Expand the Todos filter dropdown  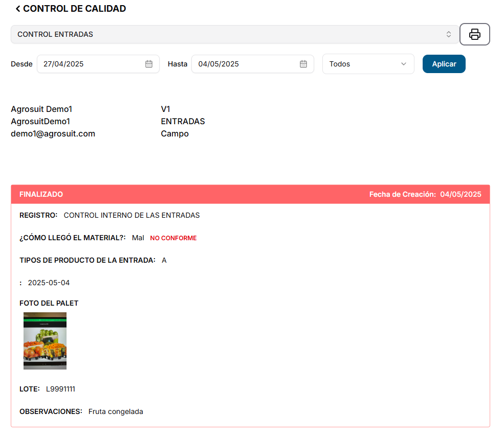point(368,64)
